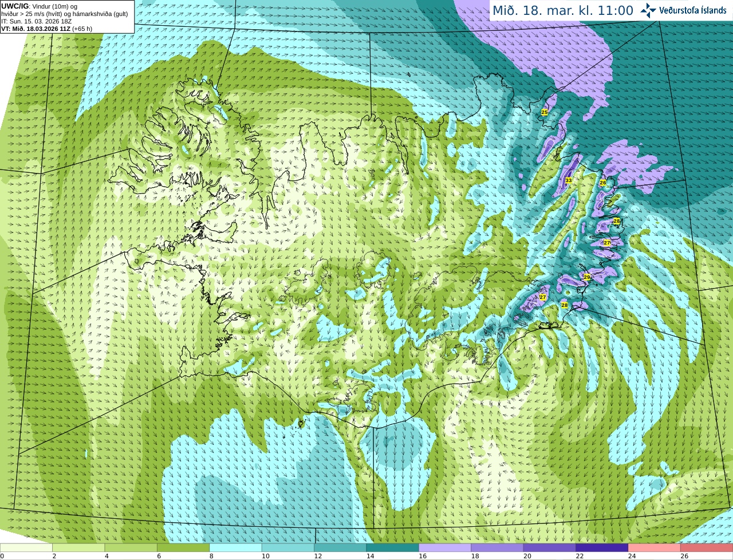
Task: Click the legend scale value 22
Action: pyautogui.click(x=580, y=556)
